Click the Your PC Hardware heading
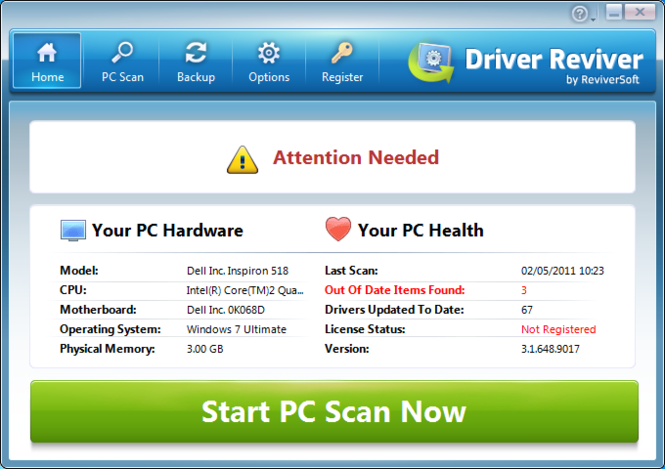665x469 pixels. tap(168, 230)
